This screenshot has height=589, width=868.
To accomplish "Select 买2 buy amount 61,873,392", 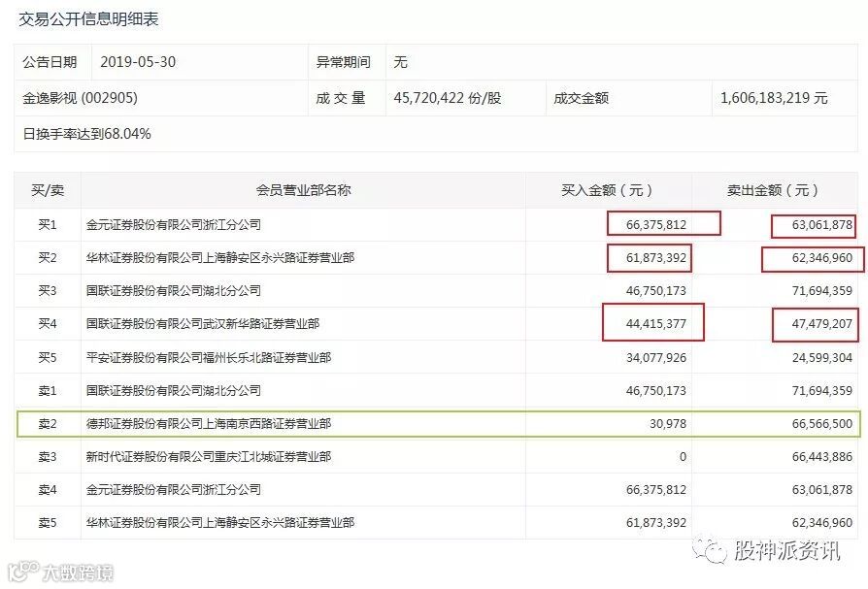I will [x=656, y=258].
